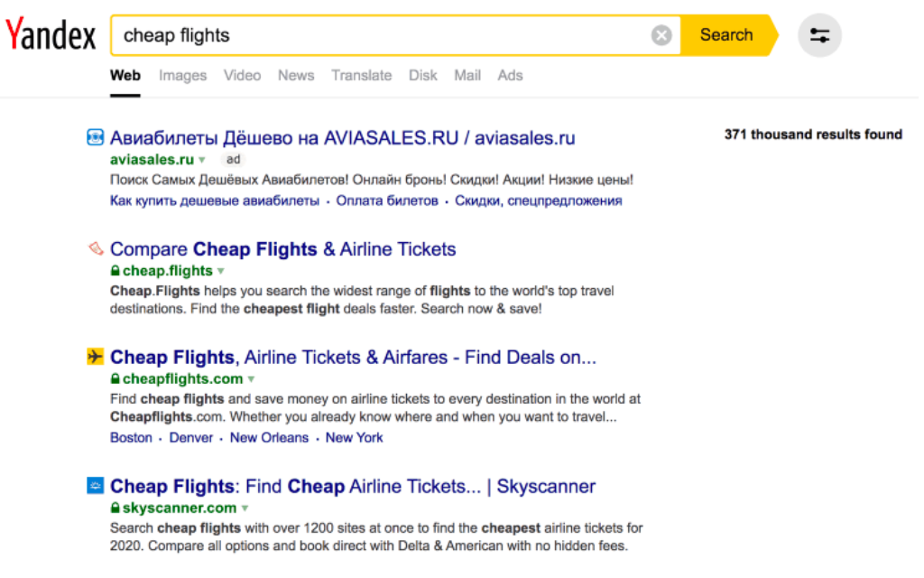
Task: Clear the search box text
Action: tap(661, 35)
